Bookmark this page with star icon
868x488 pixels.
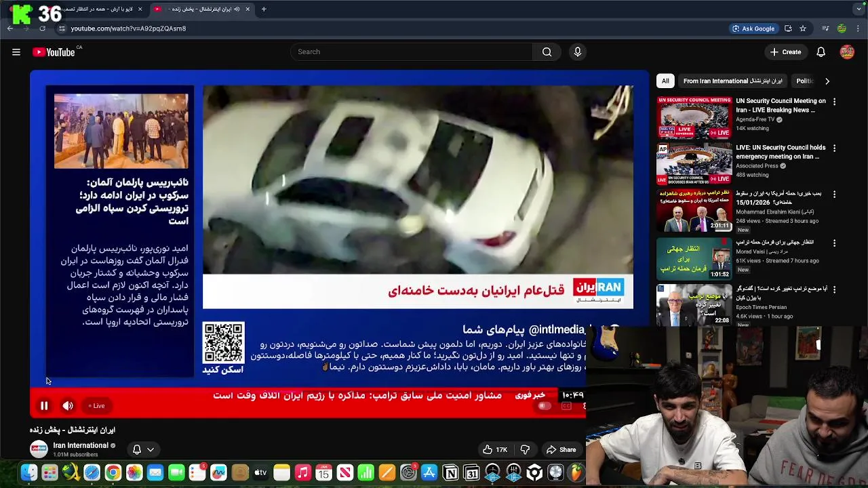803,28
